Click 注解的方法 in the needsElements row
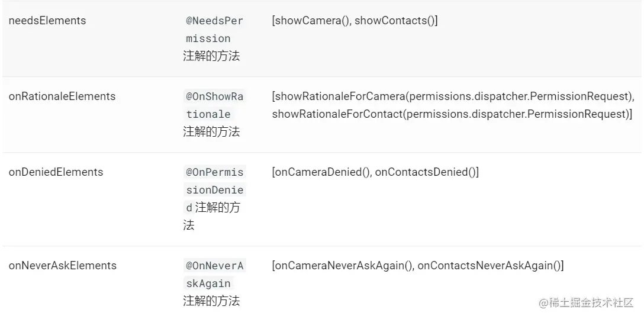 coord(211,57)
